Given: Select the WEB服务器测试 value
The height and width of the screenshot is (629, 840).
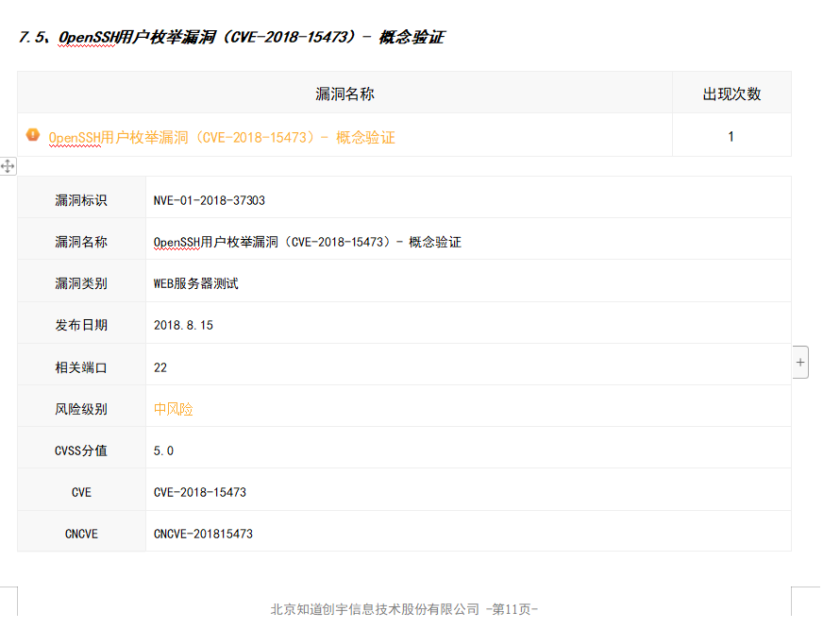Looking at the screenshot, I should pyautogui.click(x=195, y=283).
